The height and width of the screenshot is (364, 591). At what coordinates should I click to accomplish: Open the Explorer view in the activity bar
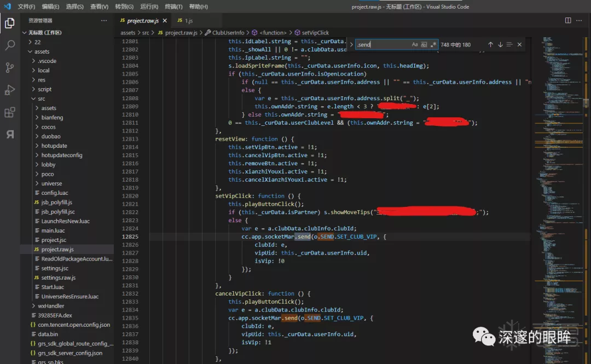pyautogui.click(x=10, y=24)
